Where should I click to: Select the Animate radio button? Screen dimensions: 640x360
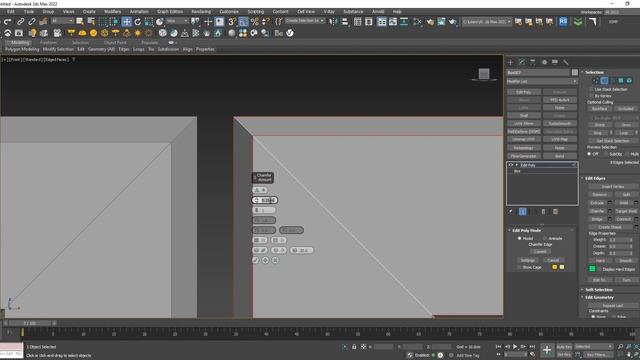(x=545, y=238)
